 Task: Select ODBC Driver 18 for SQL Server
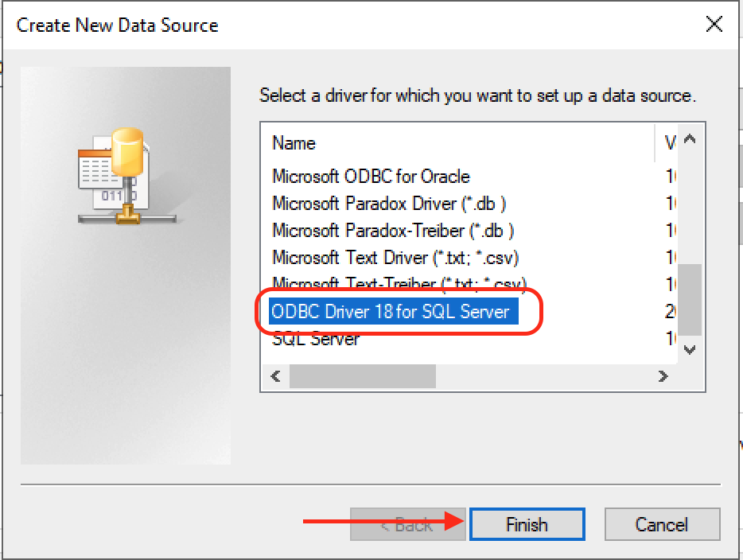(390, 312)
